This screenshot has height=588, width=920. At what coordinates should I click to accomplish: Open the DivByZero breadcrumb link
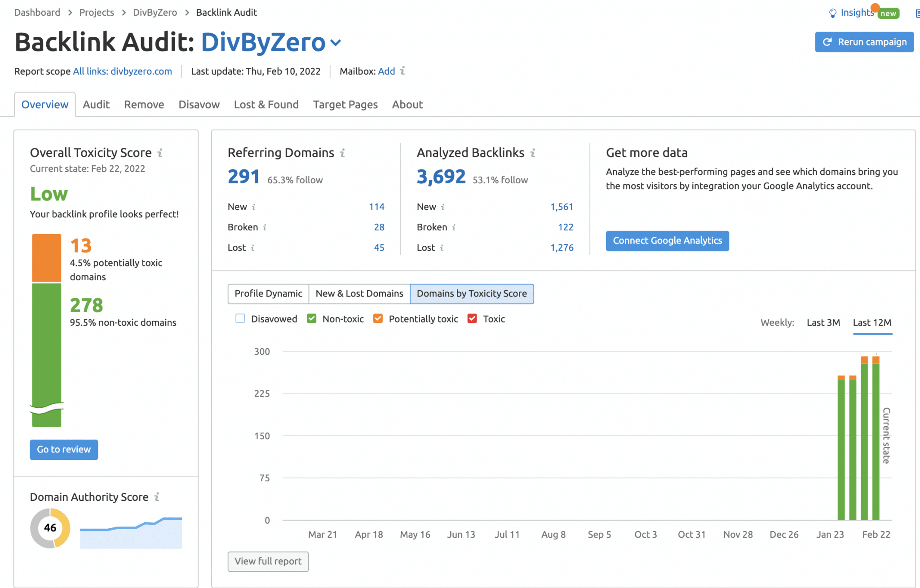(155, 12)
